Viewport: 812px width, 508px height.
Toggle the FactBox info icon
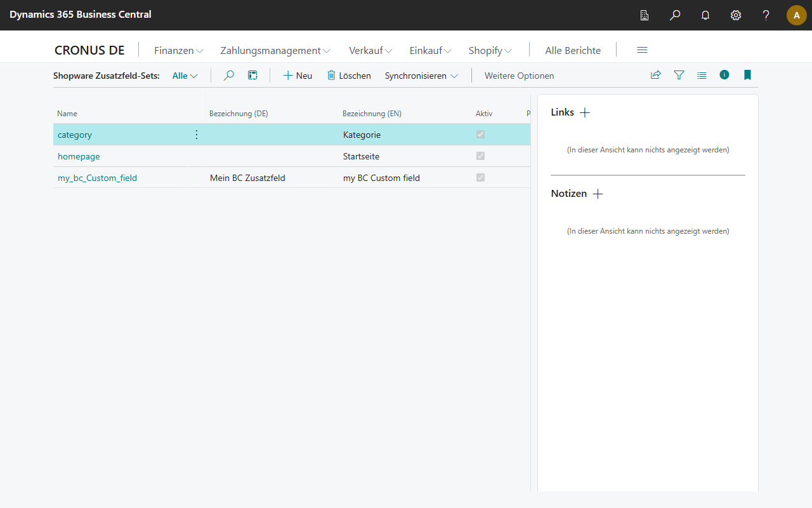(724, 75)
